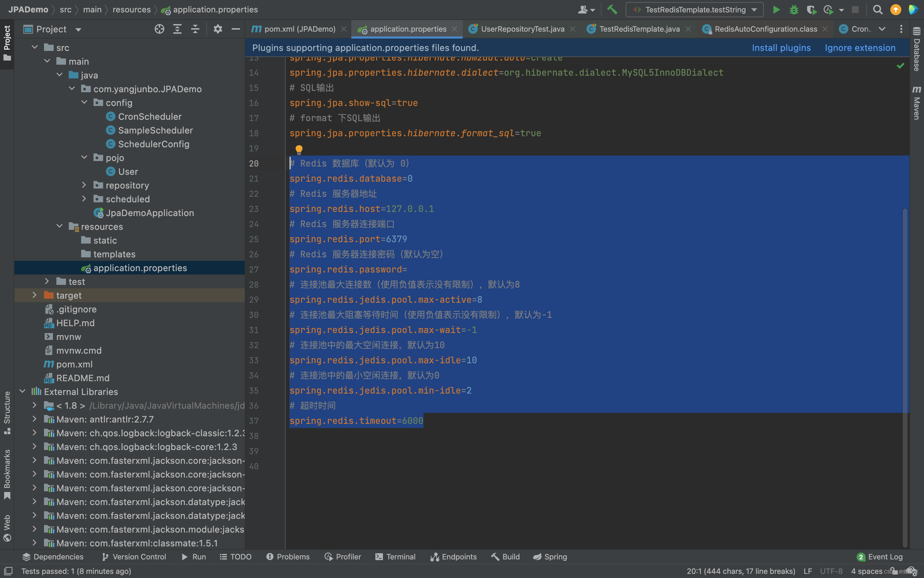Toggle tool window bars at the status bar corner

(8, 571)
